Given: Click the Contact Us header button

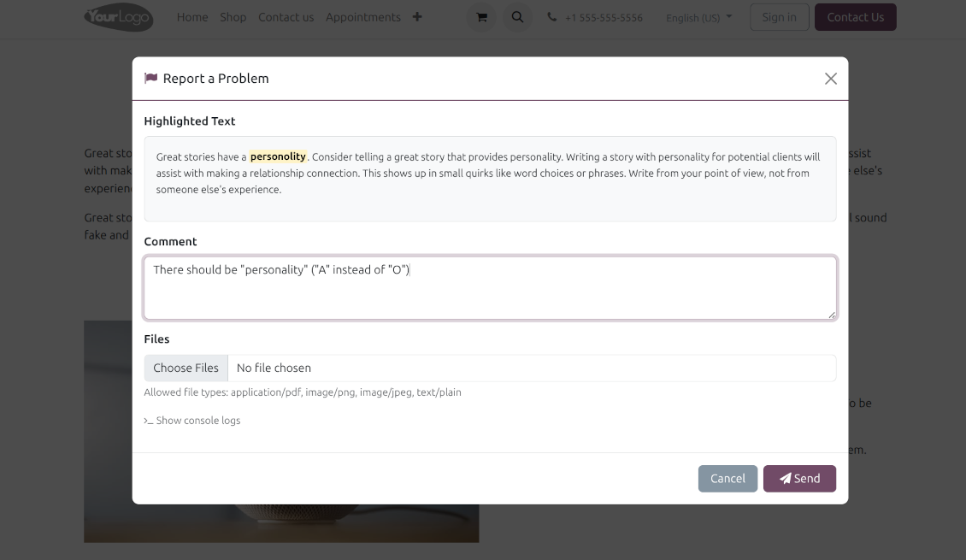Looking at the screenshot, I should tap(855, 16).
